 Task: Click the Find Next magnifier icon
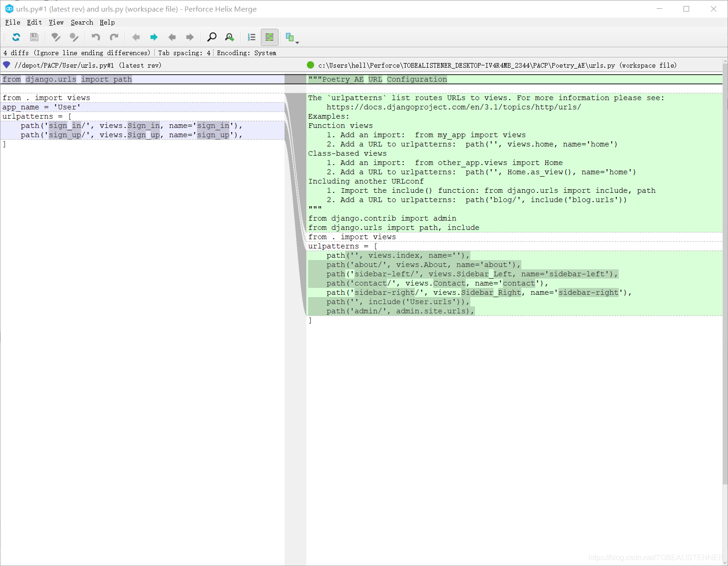(x=230, y=37)
